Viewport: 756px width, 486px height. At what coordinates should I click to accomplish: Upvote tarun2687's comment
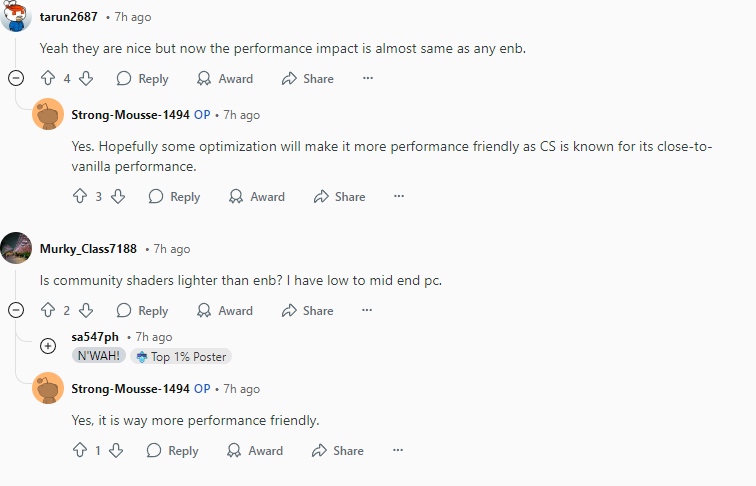coord(47,78)
